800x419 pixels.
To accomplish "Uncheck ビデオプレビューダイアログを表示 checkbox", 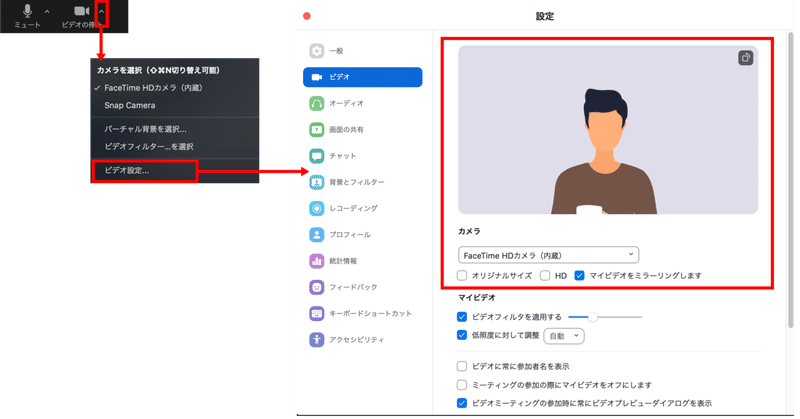I will pyautogui.click(x=462, y=403).
